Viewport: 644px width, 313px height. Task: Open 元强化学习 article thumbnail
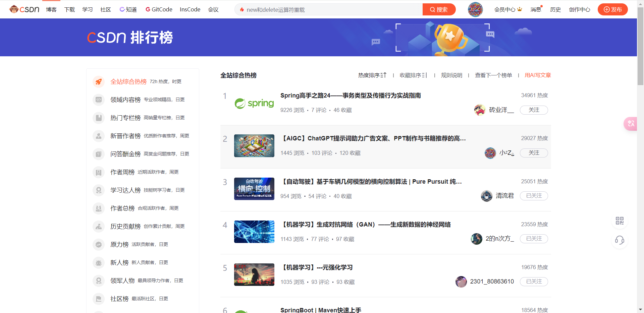tap(254, 274)
